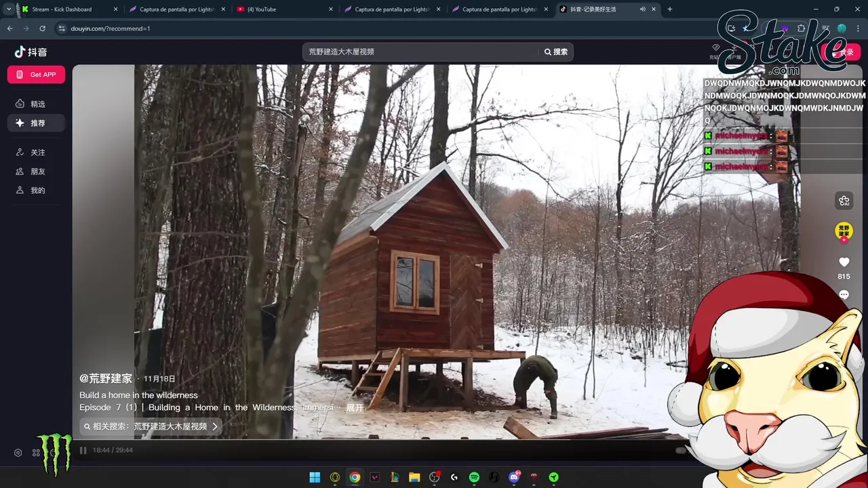The width and height of the screenshot is (868, 488).
Task: Open the Windows Start menu
Action: click(x=315, y=477)
